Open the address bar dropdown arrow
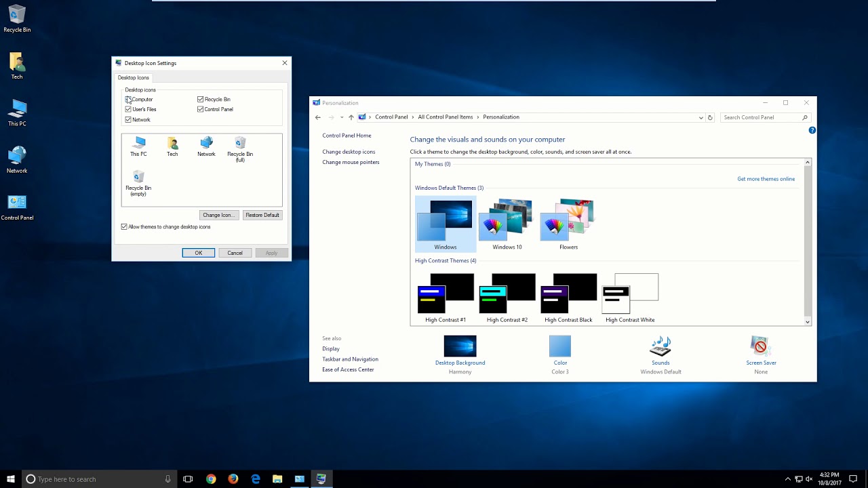868x488 pixels. (x=701, y=117)
